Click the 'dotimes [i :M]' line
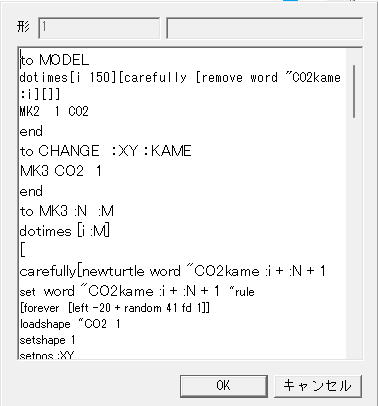Viewport: 378px width, 406px height. pos(65,231)
